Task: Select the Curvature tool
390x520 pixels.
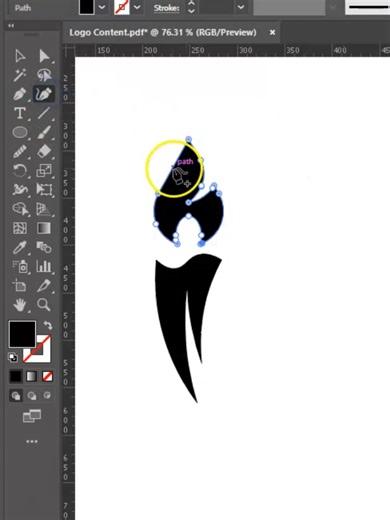Action: point(44,94)
